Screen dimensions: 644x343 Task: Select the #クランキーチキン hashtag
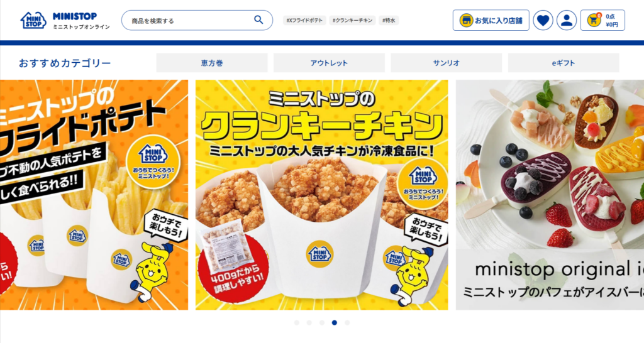[x=352, y=20]
